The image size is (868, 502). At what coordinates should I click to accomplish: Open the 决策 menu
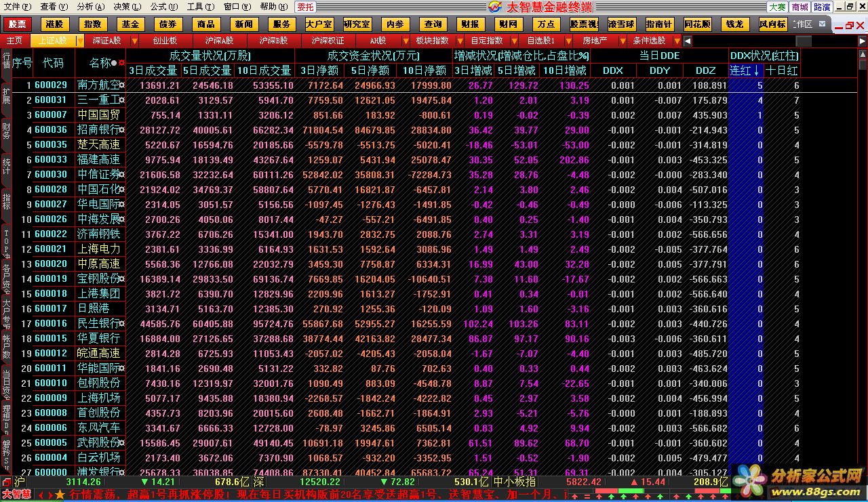[x=127, y=7]
